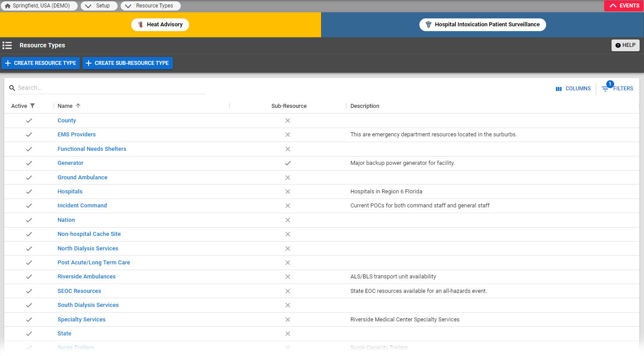
Task: Click the home icon beside Springfield, USA (DEMO)
Action: point(7,6)
